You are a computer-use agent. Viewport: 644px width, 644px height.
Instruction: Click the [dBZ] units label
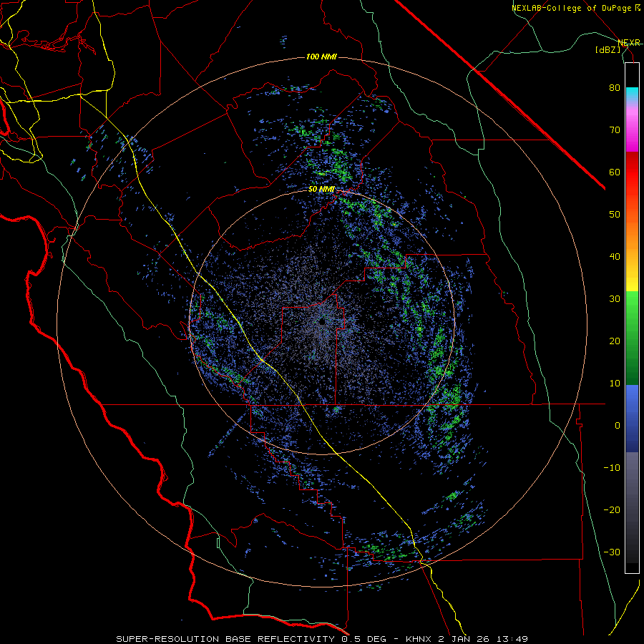pos(608,49)
